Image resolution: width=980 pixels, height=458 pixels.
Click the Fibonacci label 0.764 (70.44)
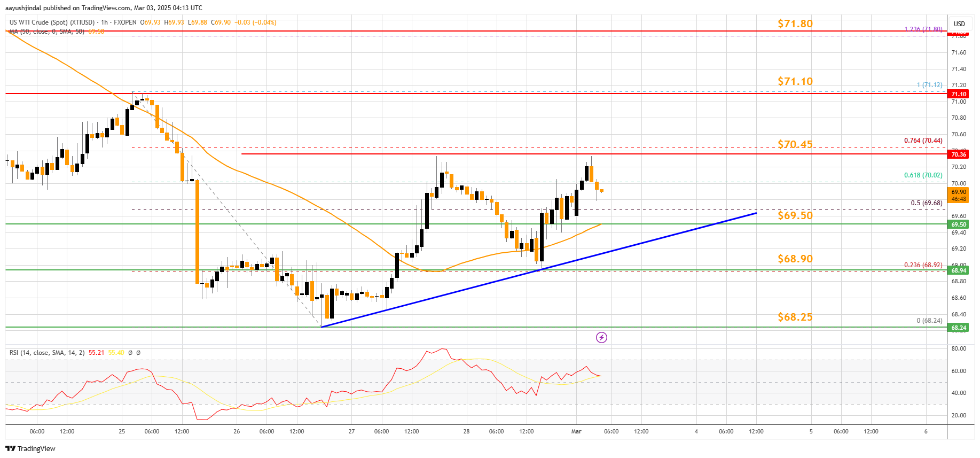(x=923, y=141)
